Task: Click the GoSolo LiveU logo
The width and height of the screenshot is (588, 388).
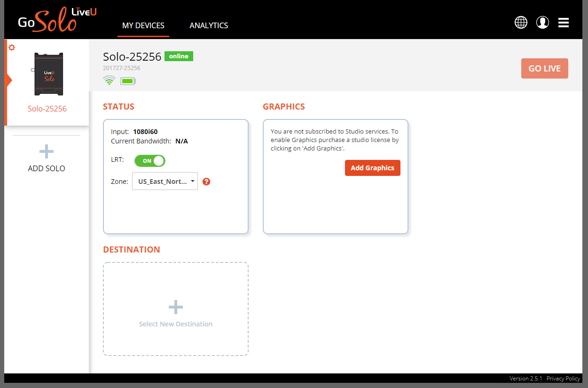Action: click(57, 20)
